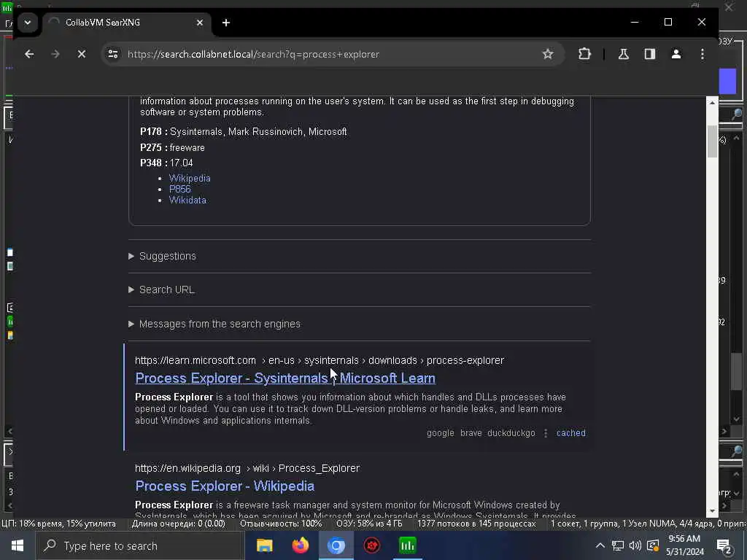Open browser side panel
The image size is (747, 560).
[x=650, y=54]
